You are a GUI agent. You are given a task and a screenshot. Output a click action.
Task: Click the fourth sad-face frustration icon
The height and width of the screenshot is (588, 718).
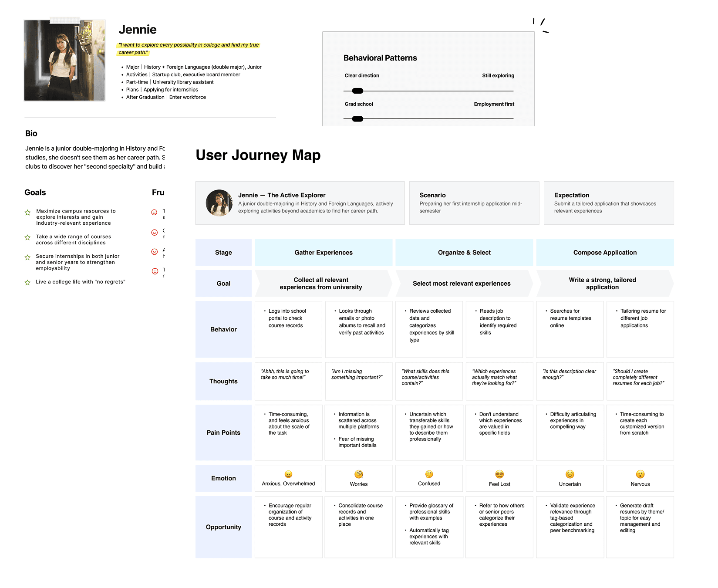[x=155, y=271]
